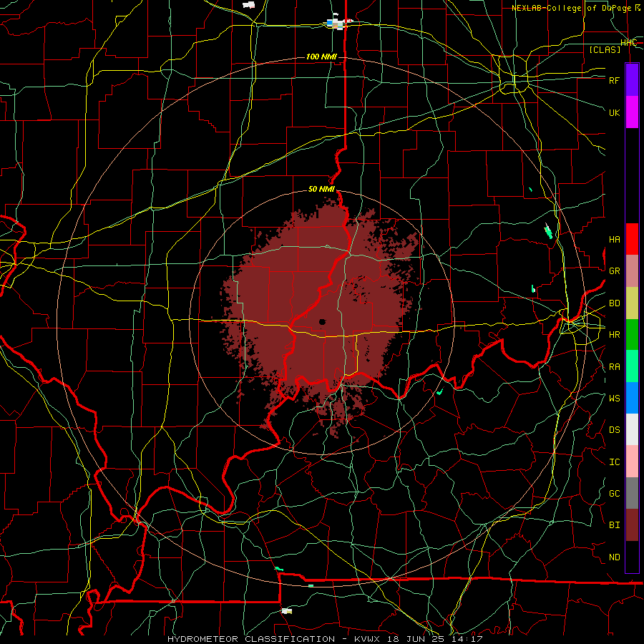The image size is (644, 644).
Task: Click the light green RA rain swatch
Action: (632, 366)
